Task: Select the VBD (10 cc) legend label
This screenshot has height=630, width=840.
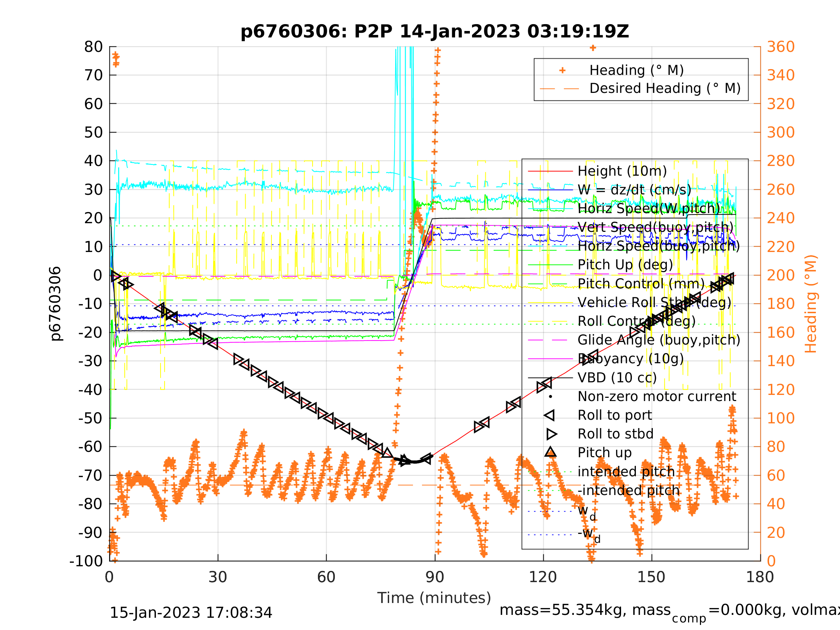Action: click(617, 378)
